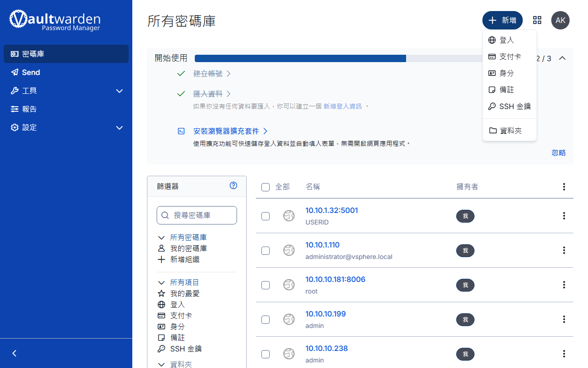The image size is (588, 368).
Task: Click the terminal icon beside 安裝瀏覽器擴充套件
Action: [181, 131]
